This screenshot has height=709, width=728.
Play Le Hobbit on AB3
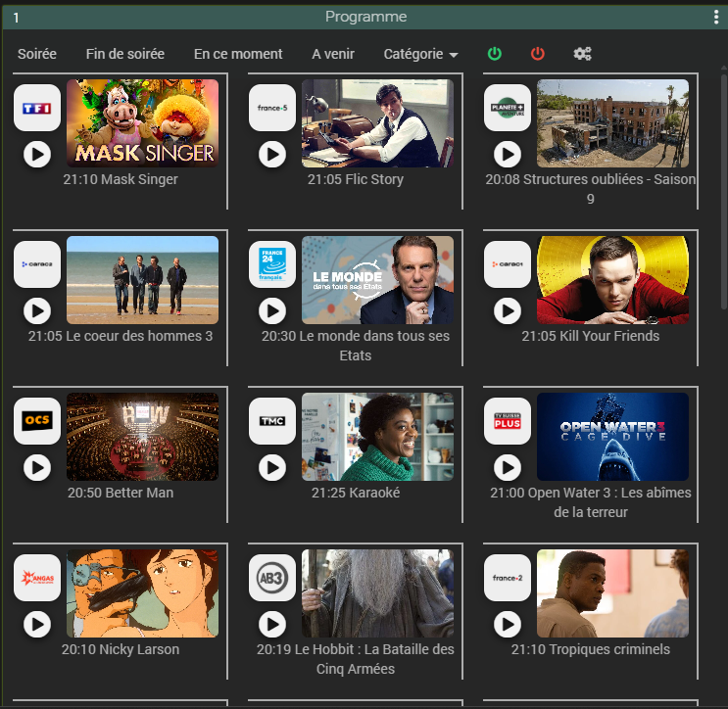[x=272, y=624]
